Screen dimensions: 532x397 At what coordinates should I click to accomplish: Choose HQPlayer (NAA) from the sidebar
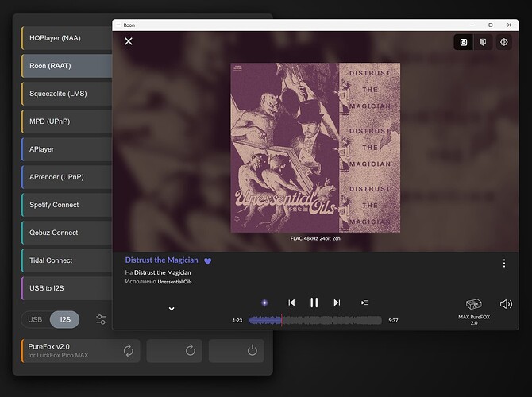[x=67, y=38]
